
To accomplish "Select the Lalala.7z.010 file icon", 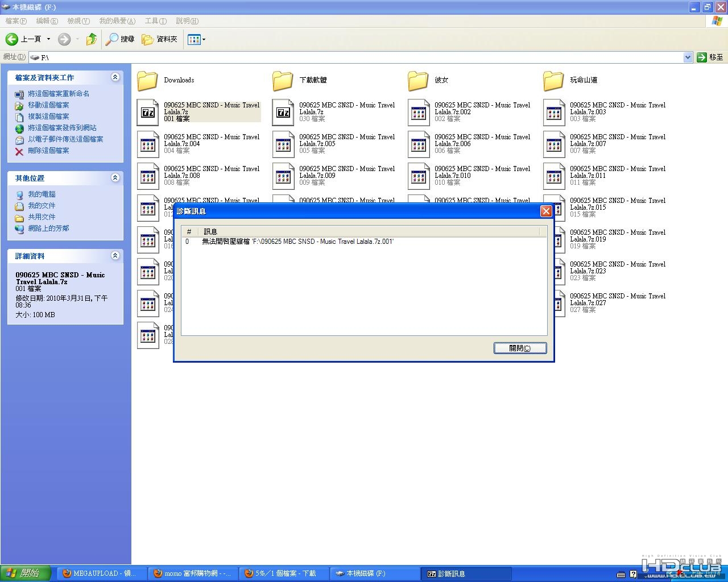I will pyautogui.click(x=419, y=176).
